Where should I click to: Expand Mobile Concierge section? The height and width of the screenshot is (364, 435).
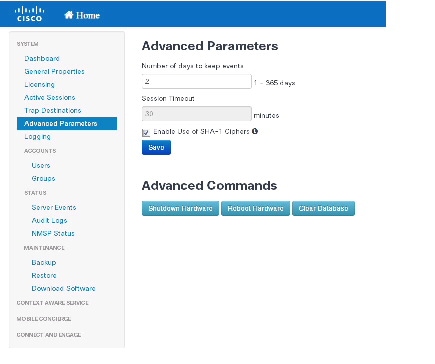coord(44,319)
